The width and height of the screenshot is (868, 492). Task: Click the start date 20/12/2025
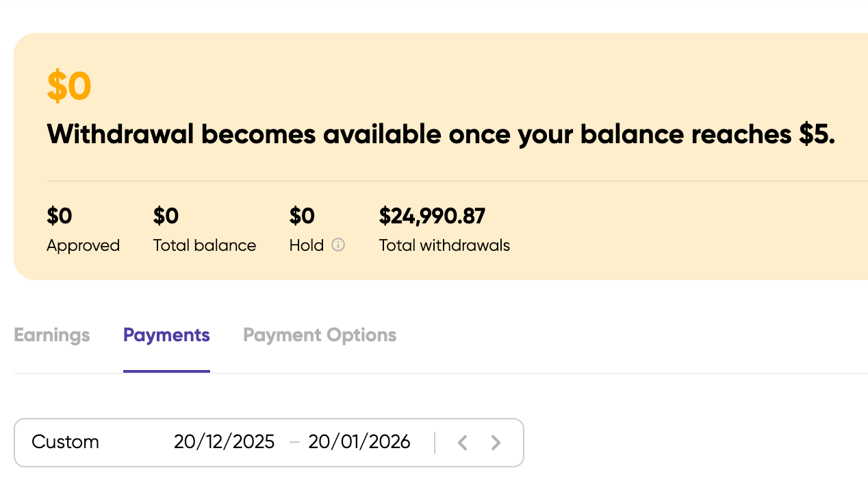[224, 442]
